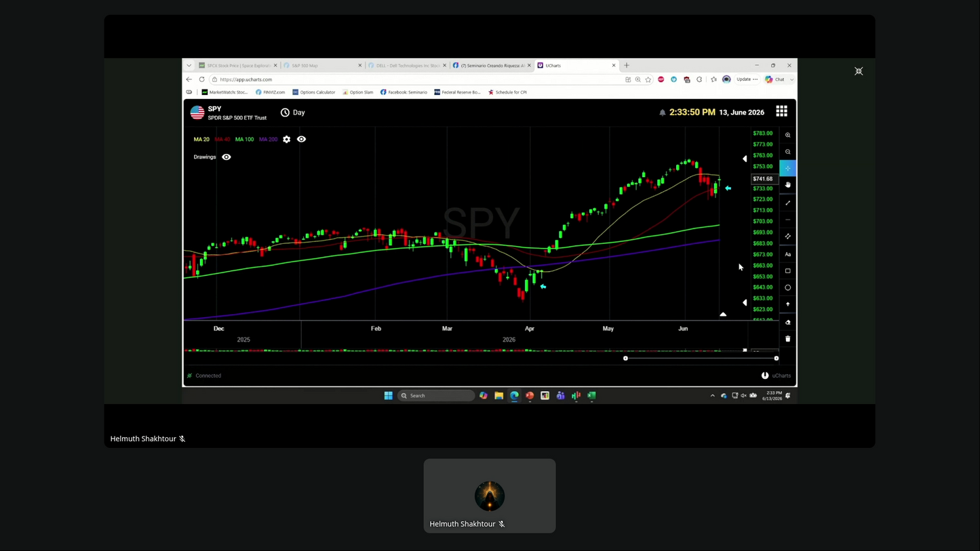Click the Connected status indicator
Screen dimensions: 980x551
click(x=204, y=375)
